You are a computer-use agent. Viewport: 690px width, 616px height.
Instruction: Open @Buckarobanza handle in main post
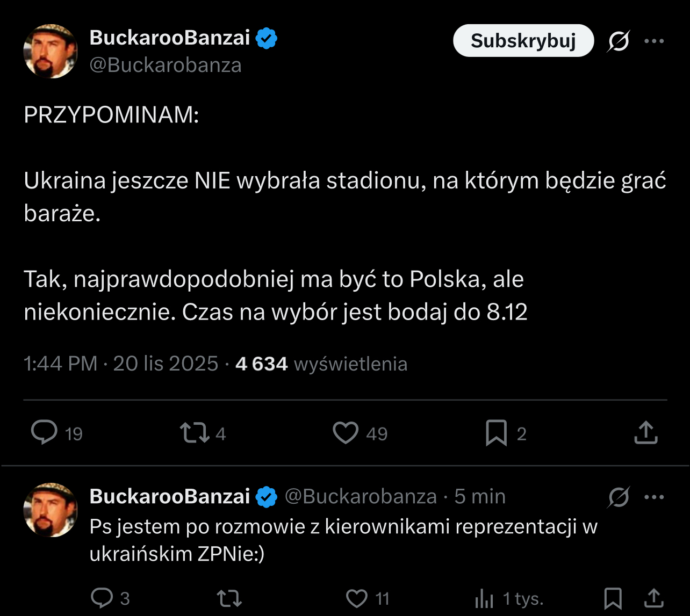click(x=166, y=65)
